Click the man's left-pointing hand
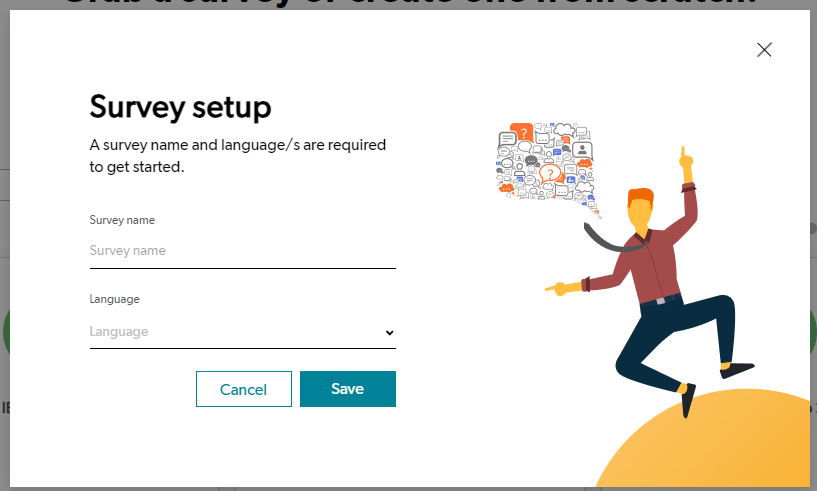Screen dimensions: 817x491 tap(560, 288)
